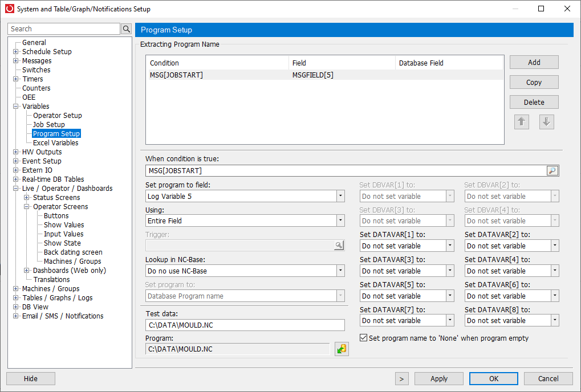
Task: Open Back dating screen tree item
Action: (x=73, y=252)
